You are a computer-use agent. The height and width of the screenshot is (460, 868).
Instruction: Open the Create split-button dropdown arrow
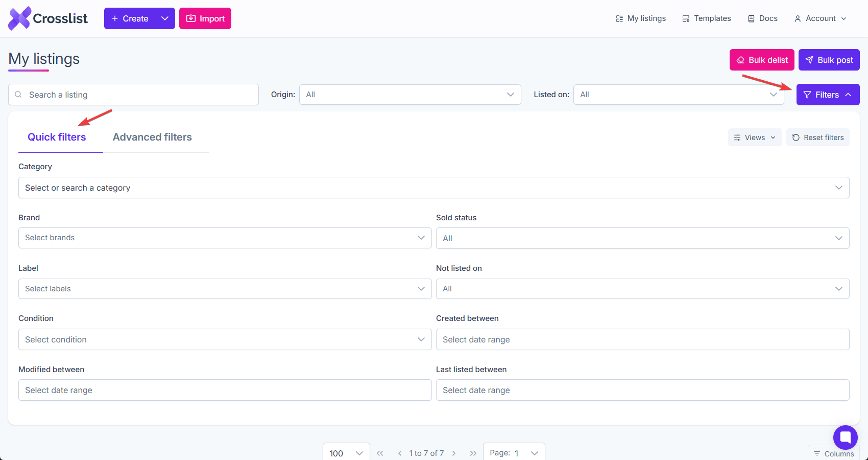pos(165,18)
